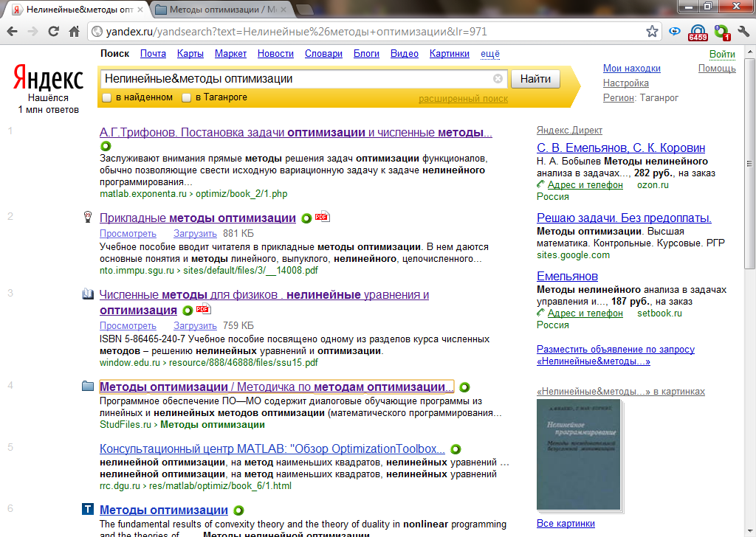Open the Решаю задачи. Без предоплаты ad

click(624, 218)
